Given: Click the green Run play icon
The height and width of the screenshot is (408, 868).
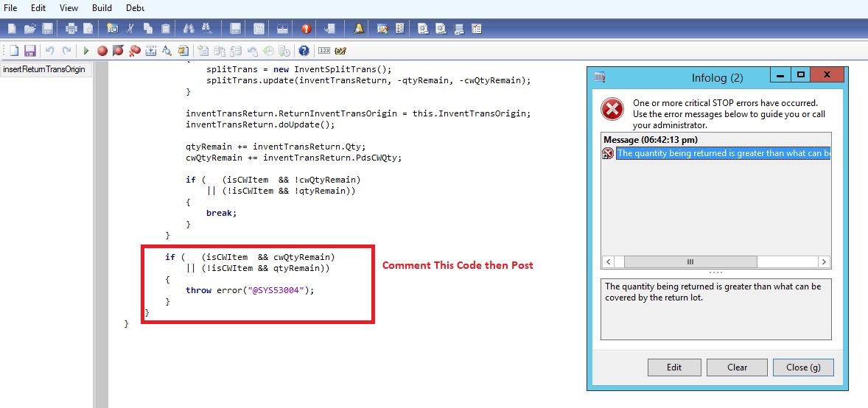Looking at the screenshot, I should pos(85,51).
